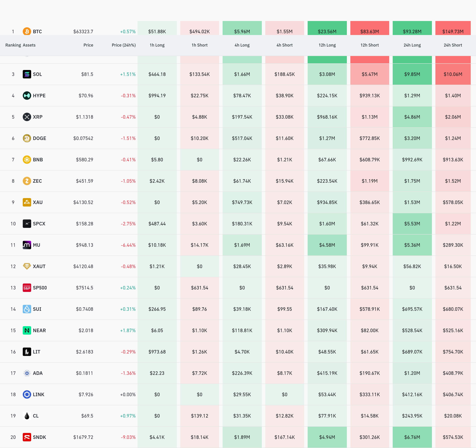Click the ZEC Zcash icon
This screenshot has width=476, height=448.
pos(27,181)
